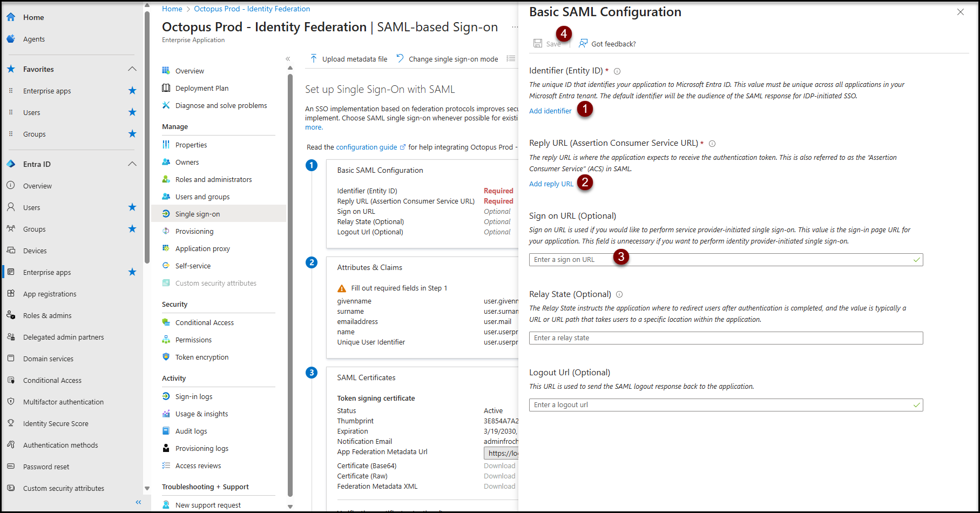Collapse the Entra ID section
Screen dimensions: 980x513
click(132, 164)
